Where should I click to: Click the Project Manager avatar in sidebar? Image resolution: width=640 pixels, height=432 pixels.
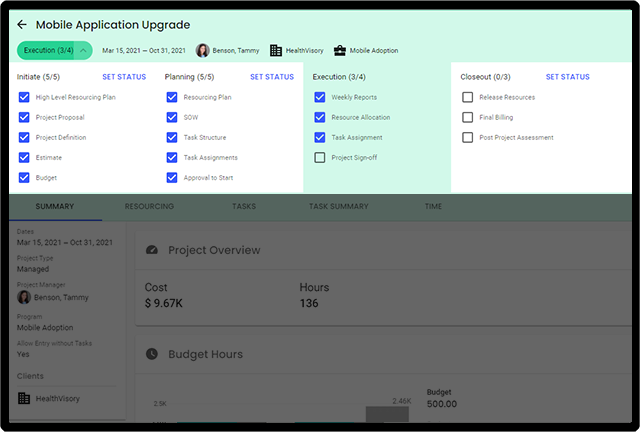(24, 297)
